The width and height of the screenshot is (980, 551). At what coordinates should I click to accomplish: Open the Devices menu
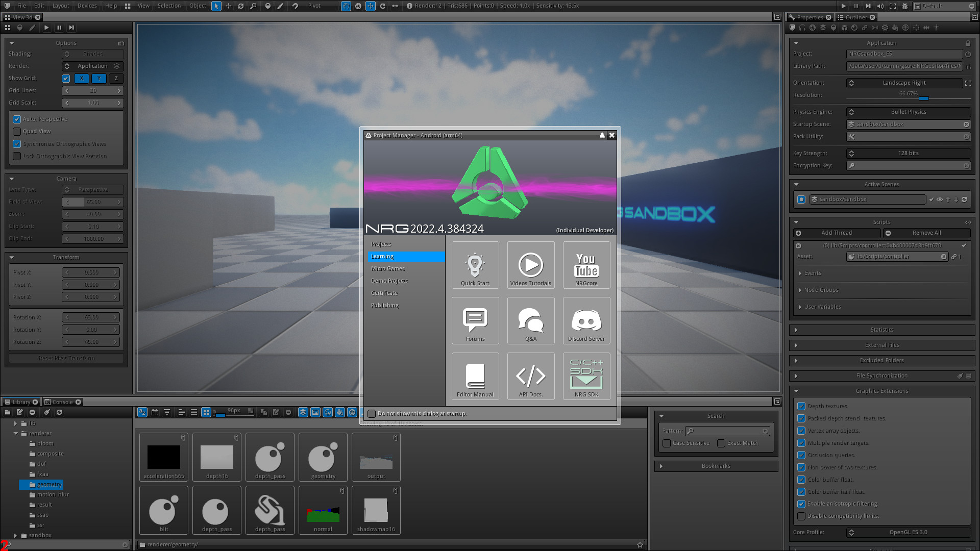coord(87,6)
